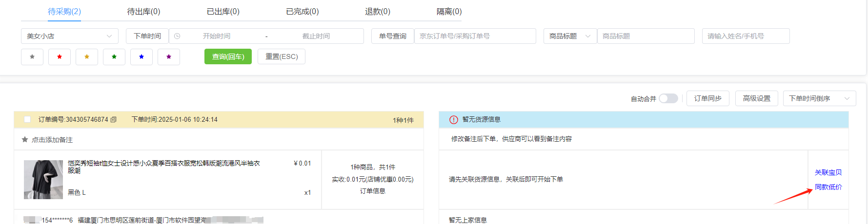This screenshot has height=224, width=868.
Task: Select the yellow star filter
Action: point(87,57)
